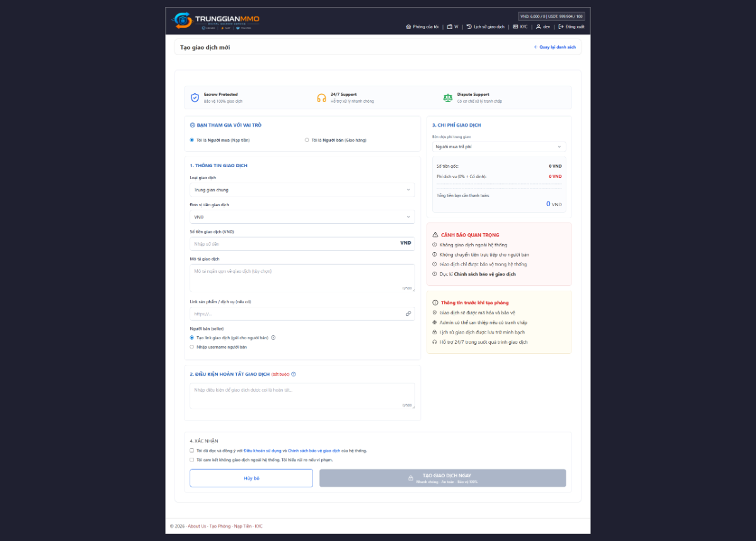Click the link chain icon in the product link field

[x=408, y=313]
